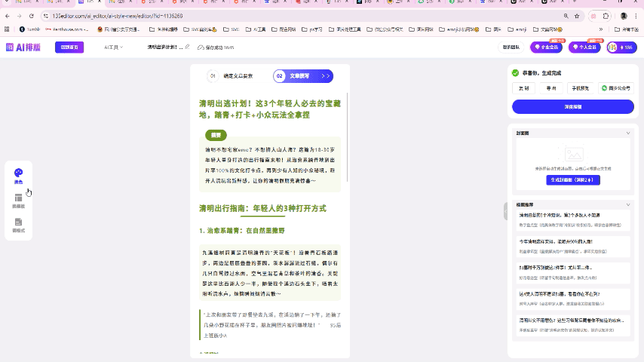
Task: Click the 企业会员 membership button
Action: 546,48
